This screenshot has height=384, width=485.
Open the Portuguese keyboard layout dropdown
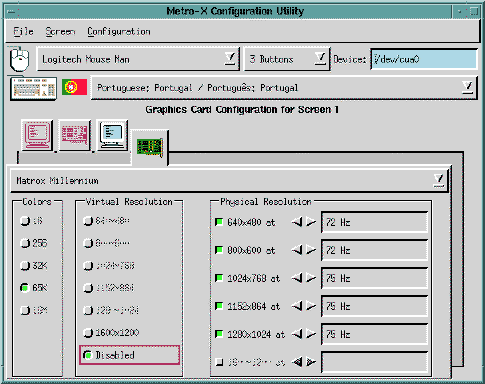[283, 88]
